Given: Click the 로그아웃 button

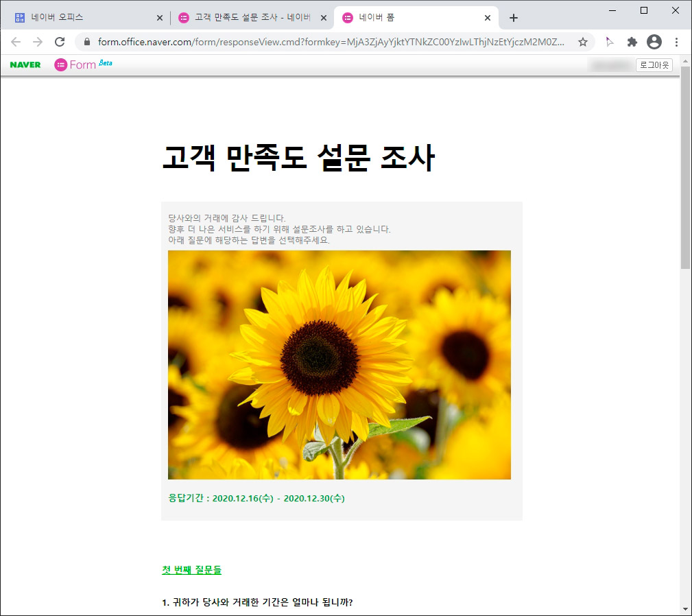Looking at the screenshot, I should (x=654, y=65).
